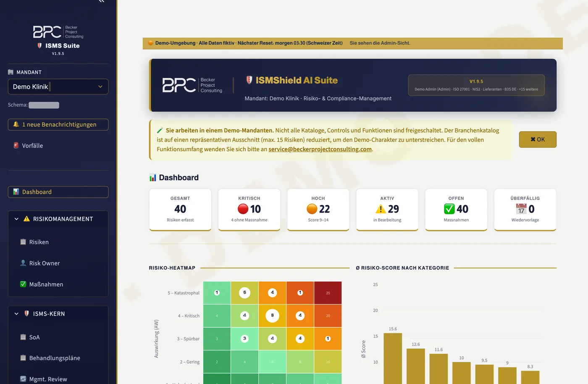Click the red heatmap cell 20

328,316
